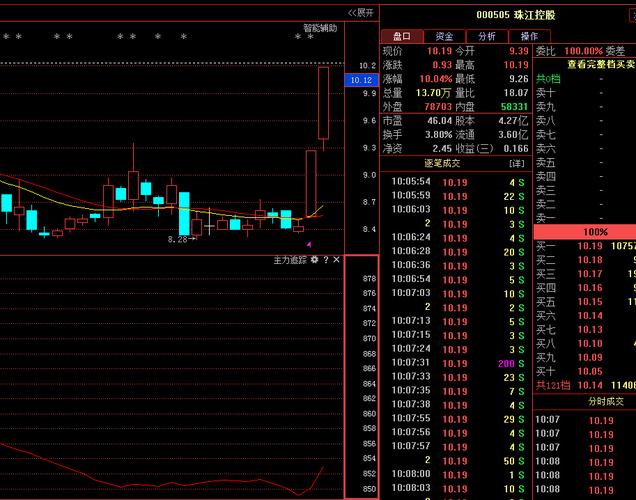
Task: Switch to the 盘口 tab
Action: (x=402, y=36)
